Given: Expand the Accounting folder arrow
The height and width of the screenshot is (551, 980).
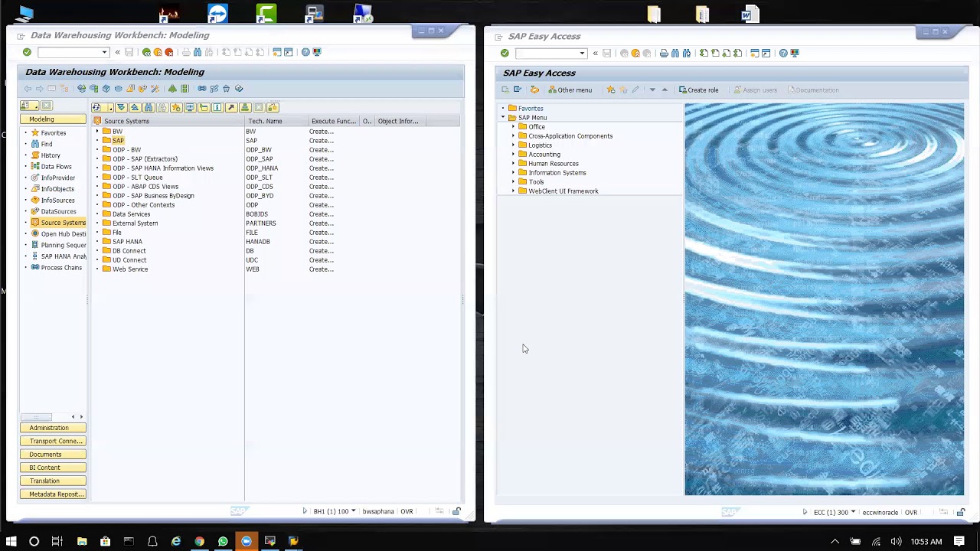Looking at the screenshot, I should (513, 154).
